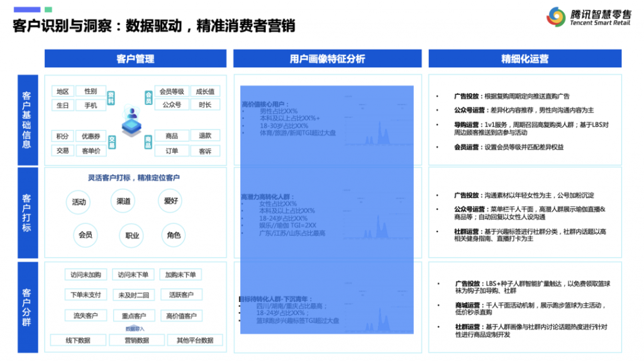Choose the 下单未支付 segment box

(86, 294)
